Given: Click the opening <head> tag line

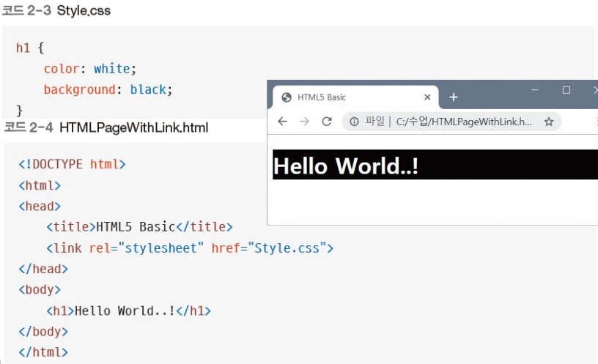Looking at the screenshot, I should tap(40, 207).
